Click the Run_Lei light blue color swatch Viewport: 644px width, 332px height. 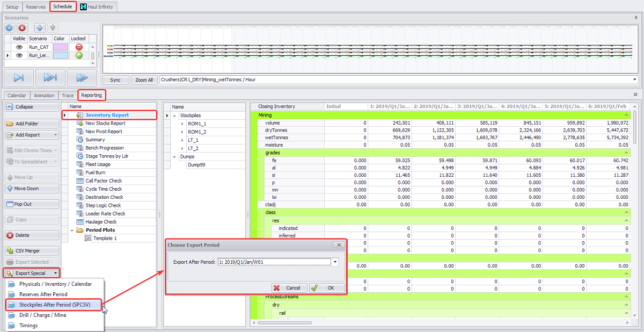pyautogui.click(x=60, y=55)
